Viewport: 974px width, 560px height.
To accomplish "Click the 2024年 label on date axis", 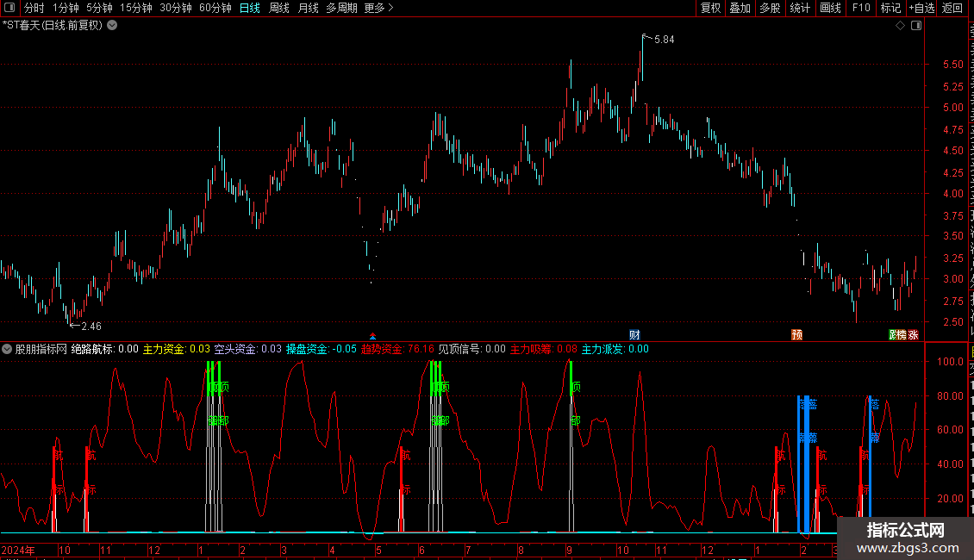I will point(18,550).
